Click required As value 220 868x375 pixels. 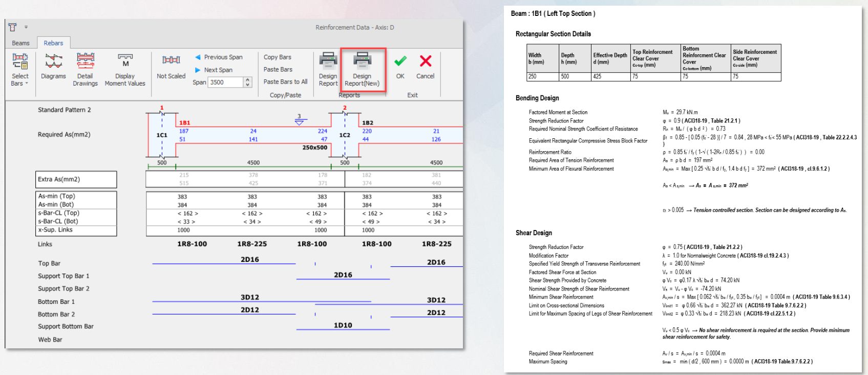point(367,131)
